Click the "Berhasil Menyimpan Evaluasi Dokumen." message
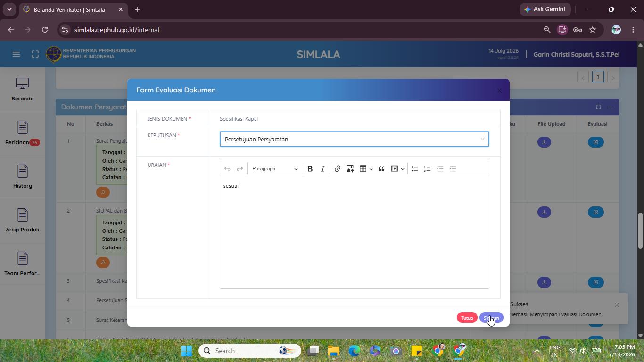The height and width of the screenshot is (362, 644). (x=556, y=314)
